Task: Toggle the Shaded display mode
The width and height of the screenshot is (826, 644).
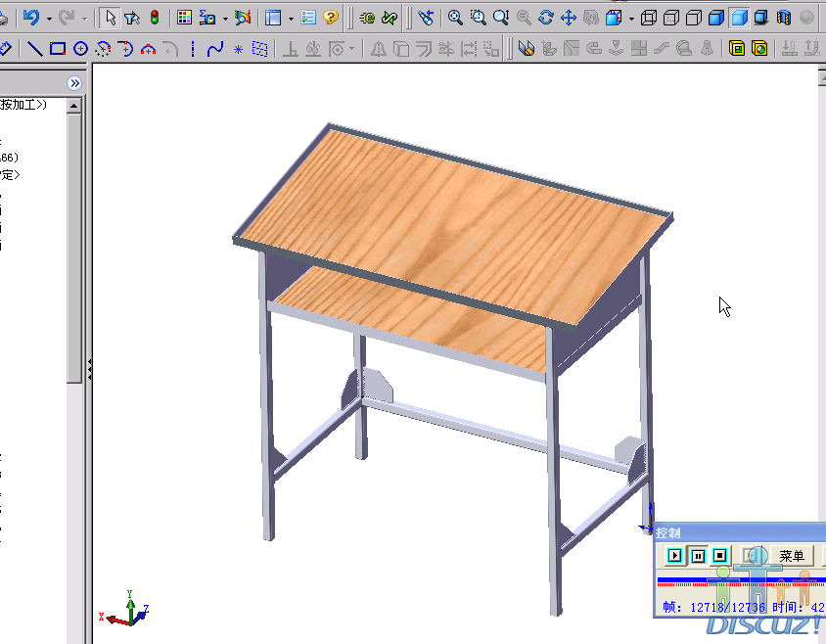Action: (739, 18)
